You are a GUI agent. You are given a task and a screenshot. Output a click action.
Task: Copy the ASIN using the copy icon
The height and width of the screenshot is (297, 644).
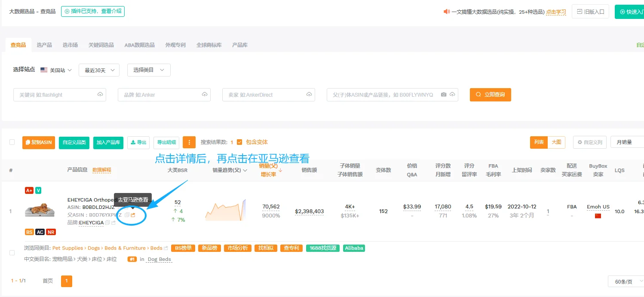coord(122,207)
